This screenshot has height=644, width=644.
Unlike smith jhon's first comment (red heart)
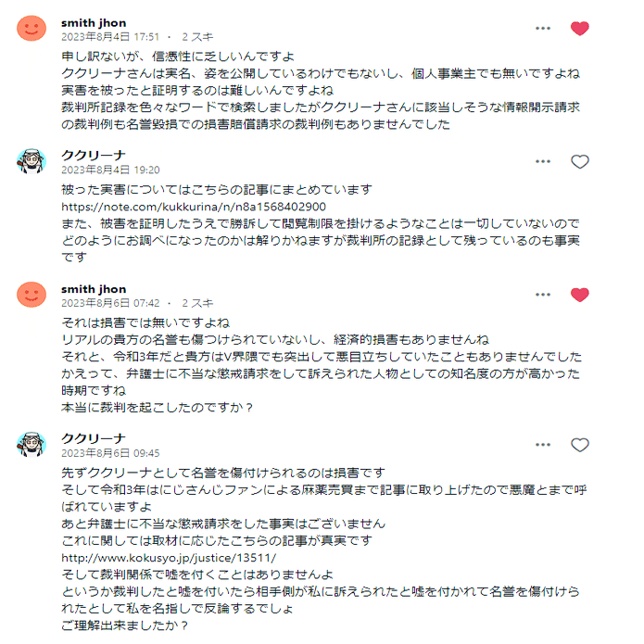click(x=580, y=28)
